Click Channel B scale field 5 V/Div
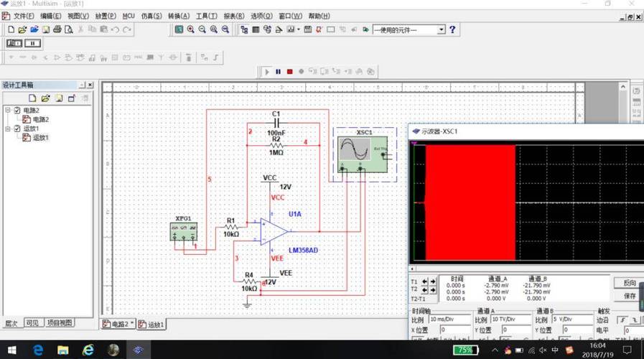 click(571, 320)
